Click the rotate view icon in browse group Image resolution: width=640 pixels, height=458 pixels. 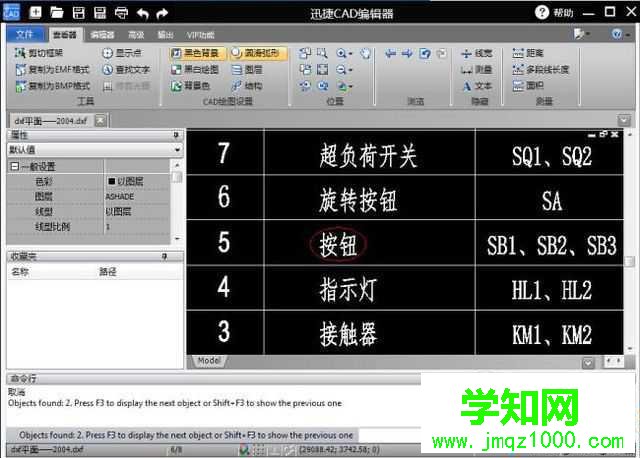tap(425, 53)
